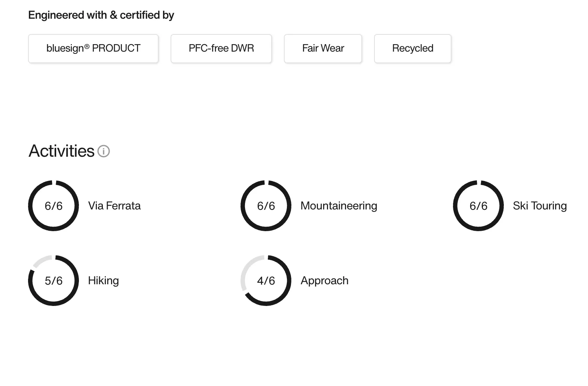Select the Fair Wear certification badge

coord(323,49)
